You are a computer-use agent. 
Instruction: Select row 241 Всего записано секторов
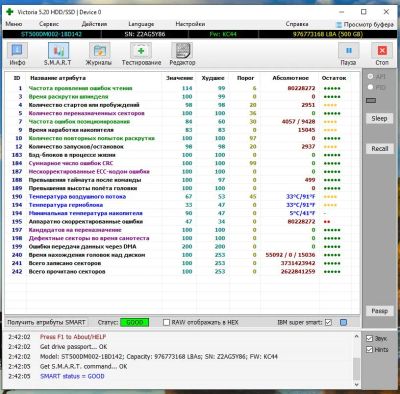182,263
